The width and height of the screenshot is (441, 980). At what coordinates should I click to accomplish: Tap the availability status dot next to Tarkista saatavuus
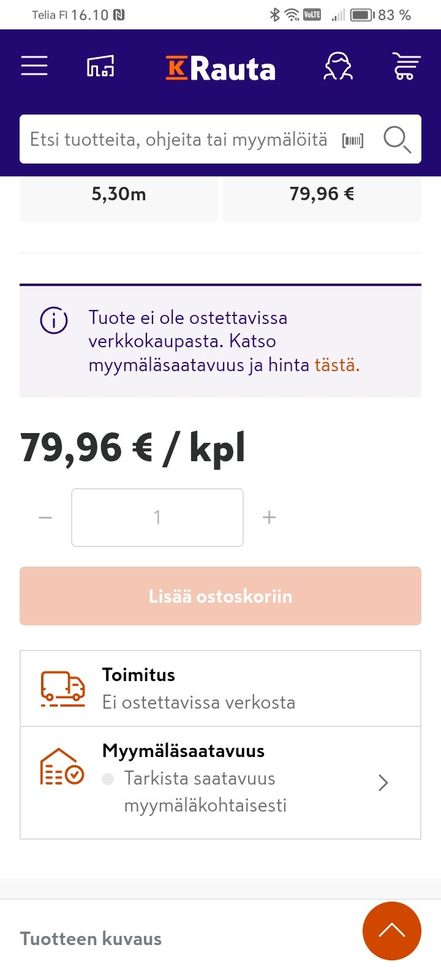click(108, 778)
